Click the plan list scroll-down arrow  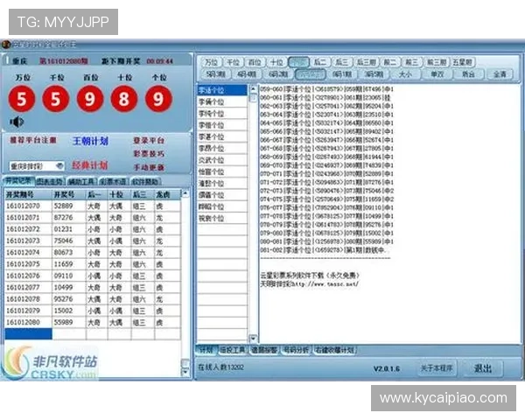coord(254,339)
